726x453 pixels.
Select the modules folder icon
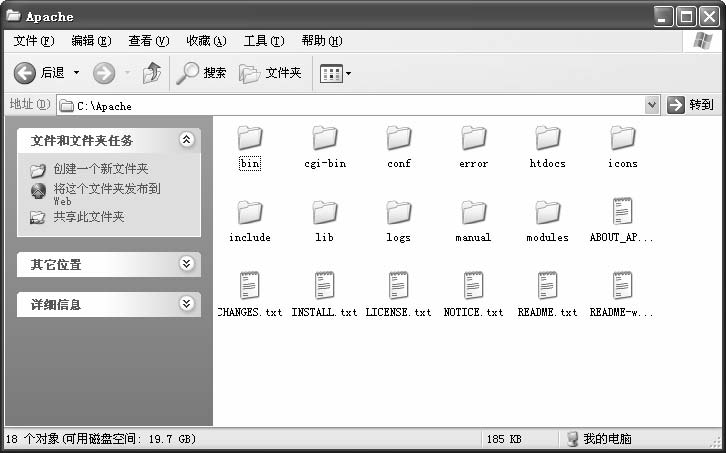pyautogui.click(x=548, y=212)
